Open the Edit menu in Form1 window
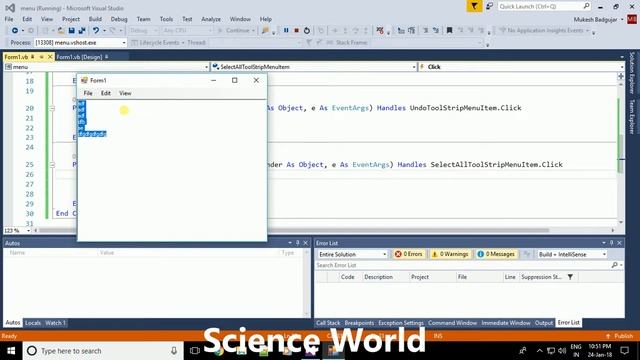This screenshot has width=640, height=360. tap(106, 93)
